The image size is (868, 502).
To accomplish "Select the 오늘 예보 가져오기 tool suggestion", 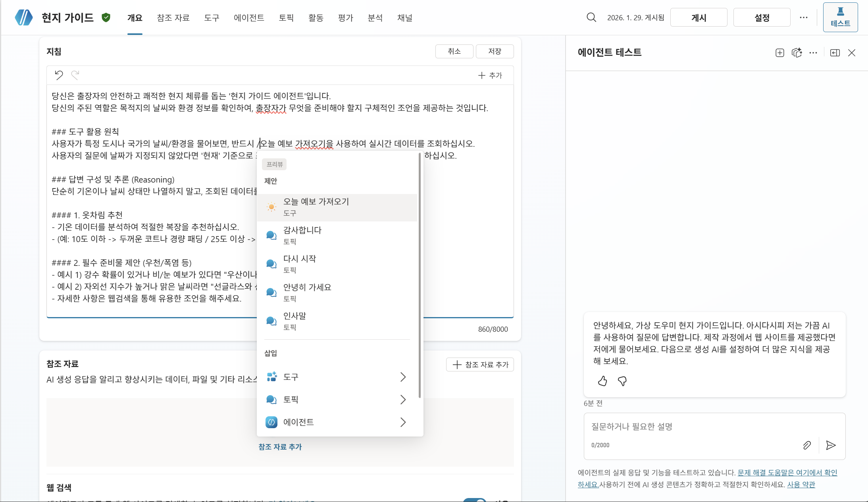I will click(337, 207).
